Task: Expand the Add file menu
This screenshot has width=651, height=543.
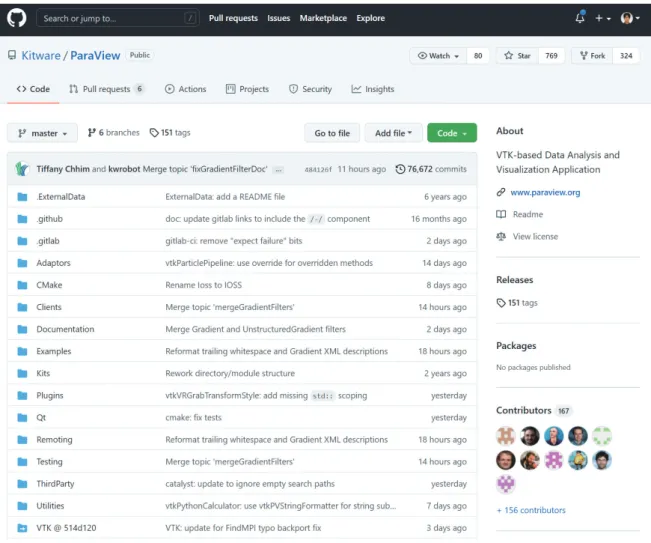Action: pyautogui.click(x=393, y=133)
